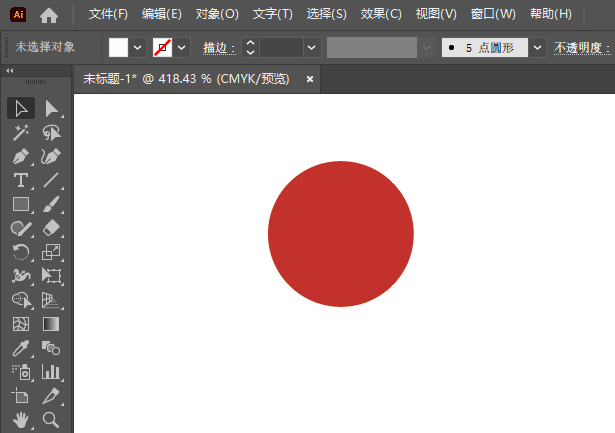Expand the fill color dropdown arrow
This screenshot has height=433, width=615.
[x=137, y=47]
